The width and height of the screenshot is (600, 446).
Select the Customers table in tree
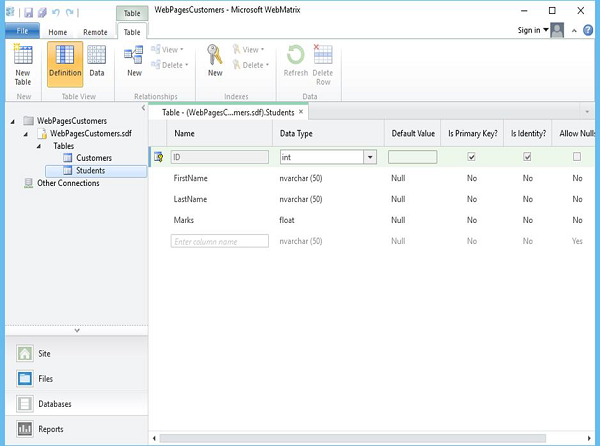click(93, 158)
